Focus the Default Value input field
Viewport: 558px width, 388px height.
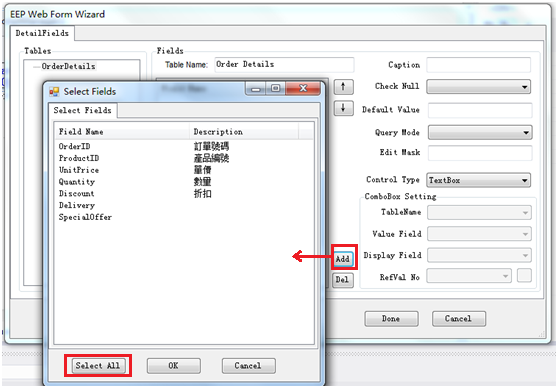click(x=480, y=110)
